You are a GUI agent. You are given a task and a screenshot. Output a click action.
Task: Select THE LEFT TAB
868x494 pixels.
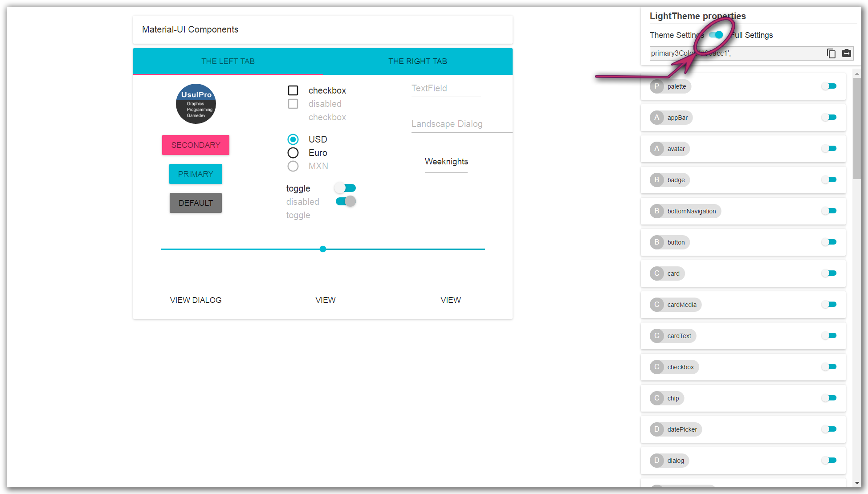click(228, 61)
